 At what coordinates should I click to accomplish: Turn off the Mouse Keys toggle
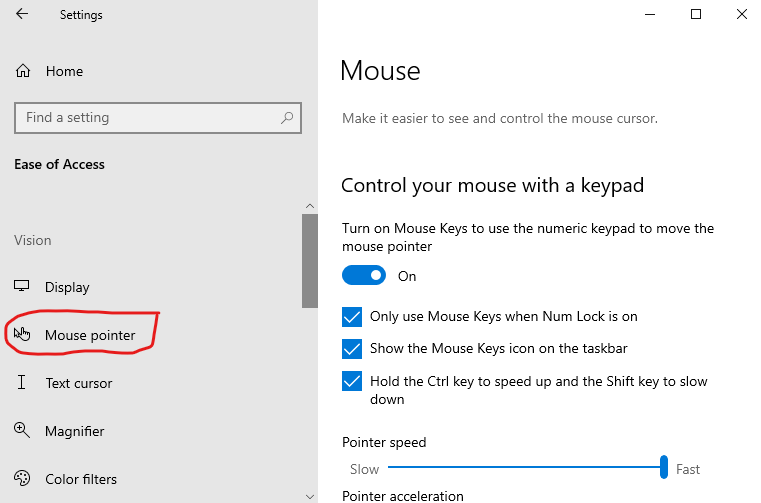364,276
